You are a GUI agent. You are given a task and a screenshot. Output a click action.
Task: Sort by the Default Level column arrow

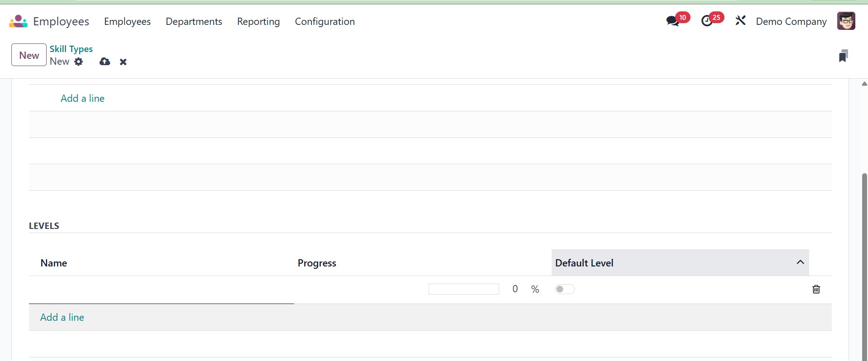coord(800,262)
